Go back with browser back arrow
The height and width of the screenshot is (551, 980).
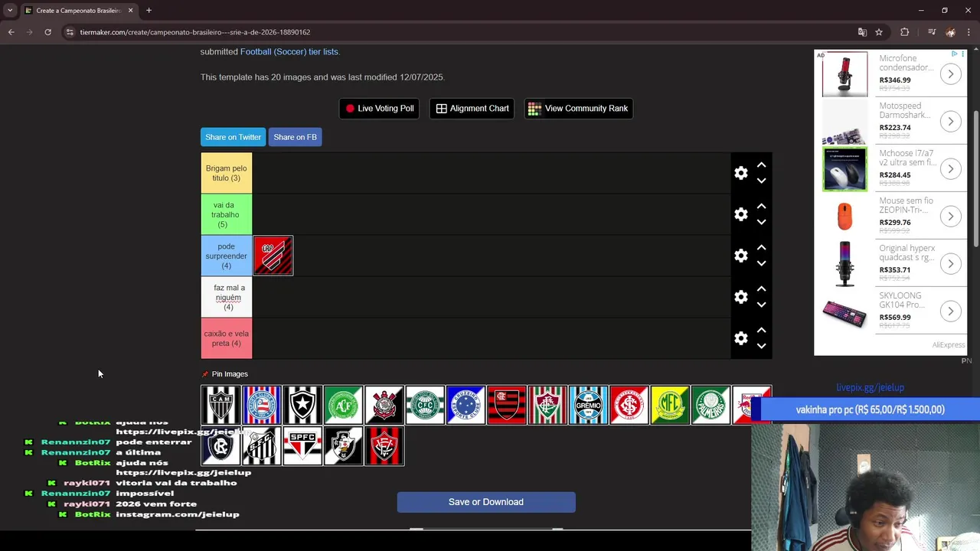[11, 32]
